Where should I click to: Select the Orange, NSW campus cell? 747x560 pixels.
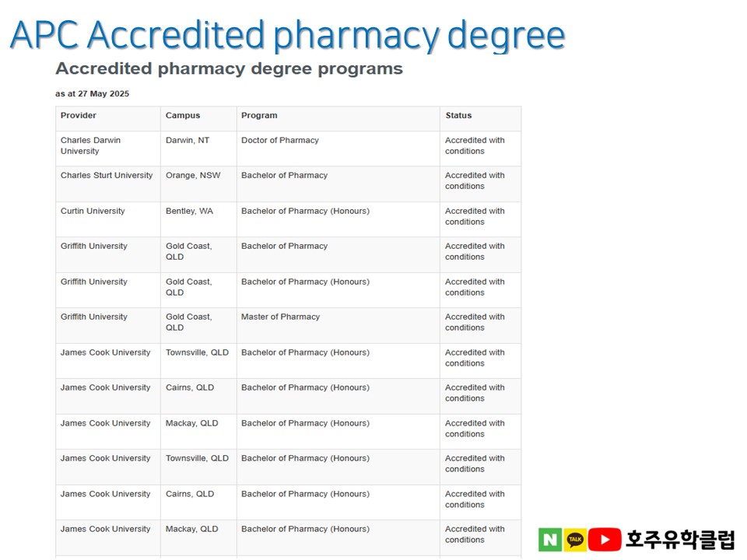click(193, 176)
